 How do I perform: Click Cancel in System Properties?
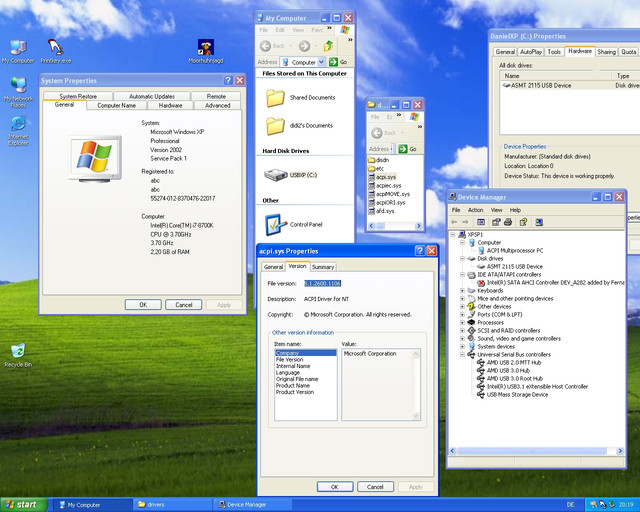(184, 305)
